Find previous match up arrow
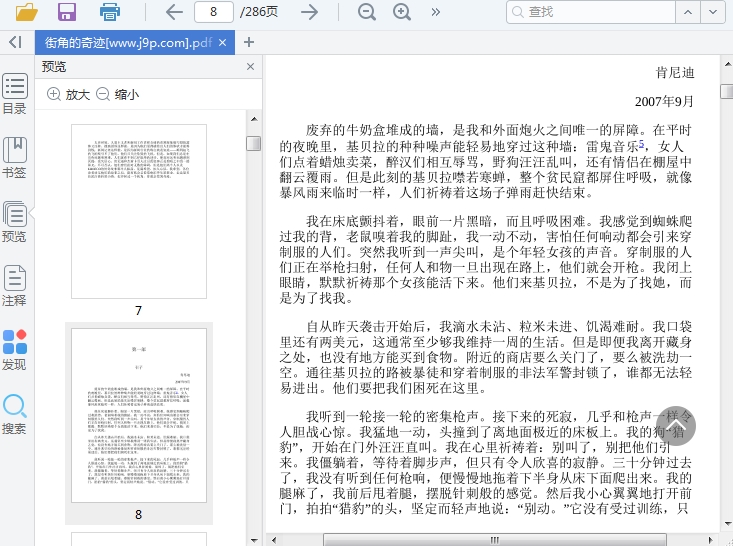The image size is (733, 546). pyautogui.click(x=688, y=12)
